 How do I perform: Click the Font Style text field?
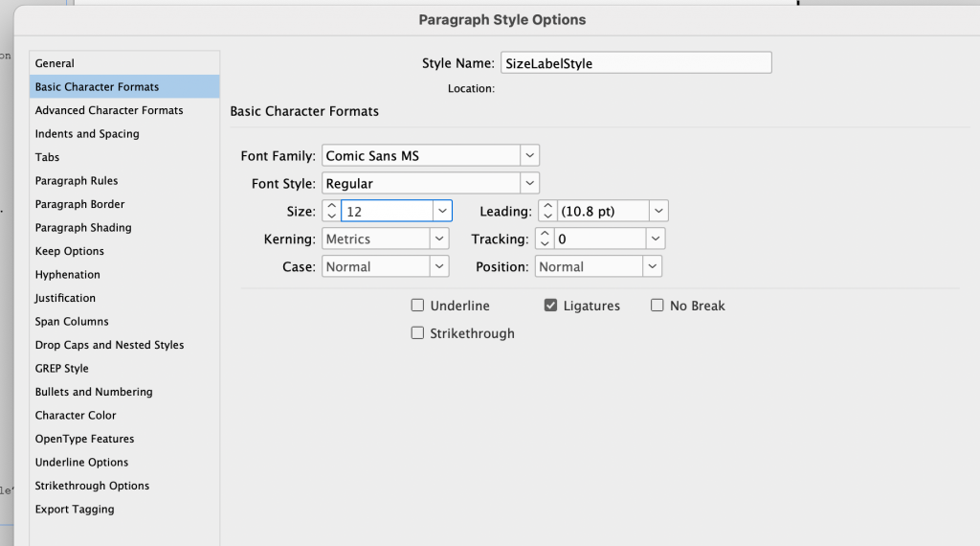click(x=421, y=183)
